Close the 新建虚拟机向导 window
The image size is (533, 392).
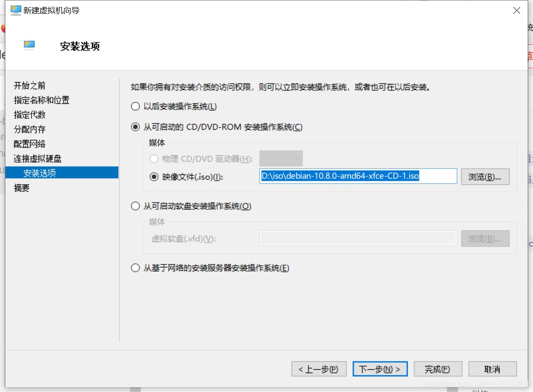[517, 11]
